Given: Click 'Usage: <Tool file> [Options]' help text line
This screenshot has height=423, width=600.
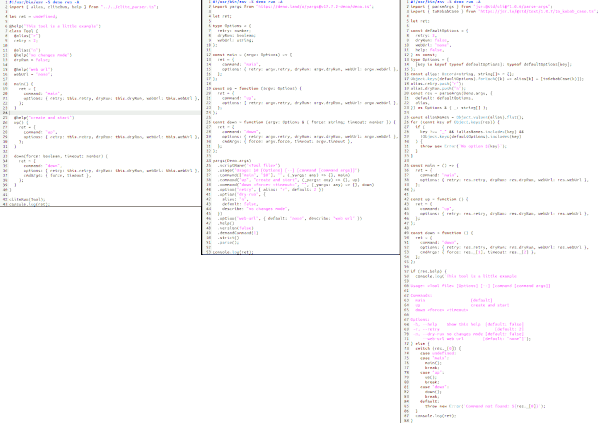Looking at the screenshot, I should point(481,286).
